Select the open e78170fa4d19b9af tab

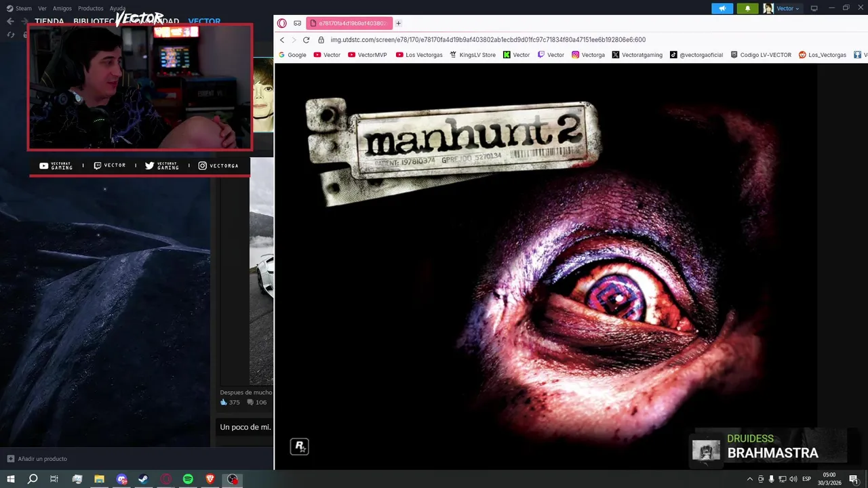tap(349, 23)
